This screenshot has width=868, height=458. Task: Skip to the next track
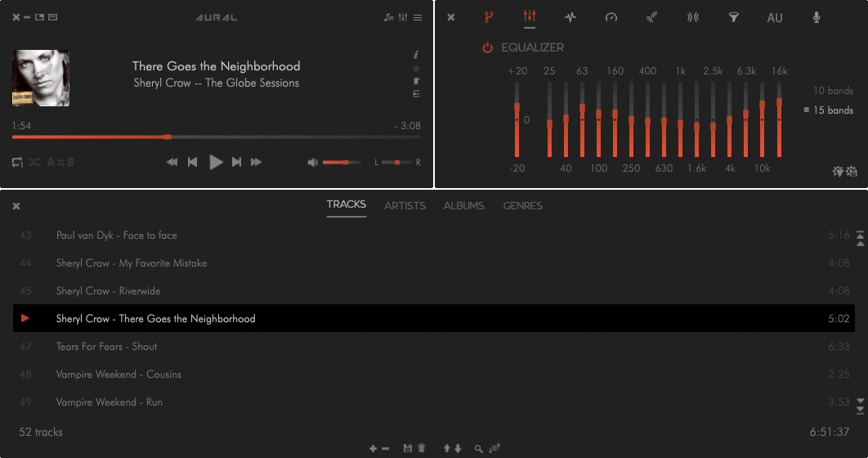tap(236, 162)
